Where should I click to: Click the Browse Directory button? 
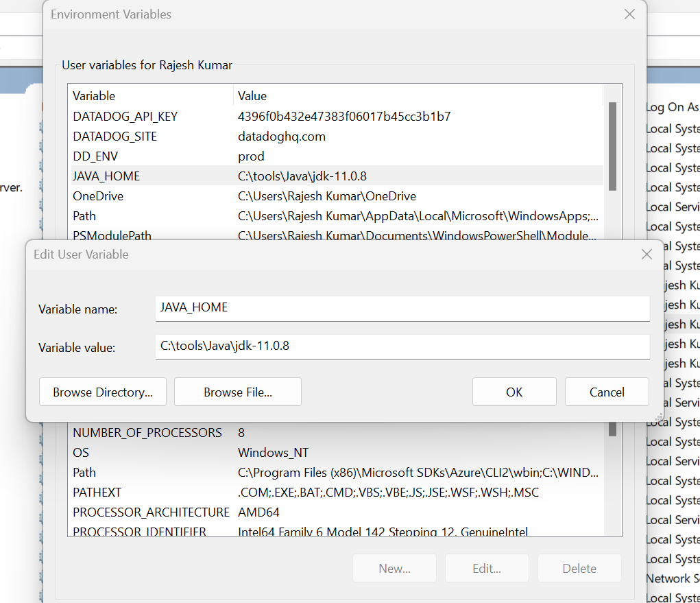click(103, 392)
